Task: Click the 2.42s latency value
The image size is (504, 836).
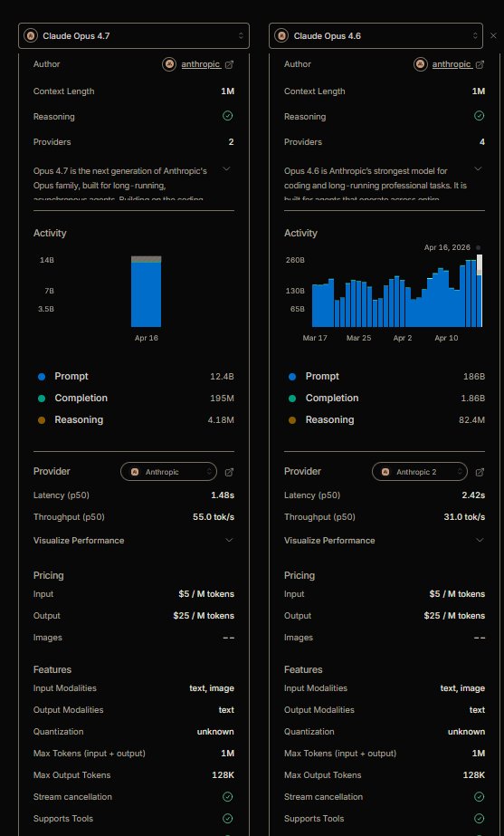Action: (473, 495)
